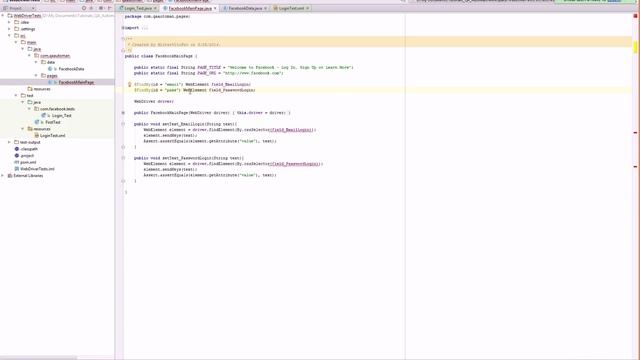Click the src folder icon
640x360 pixels.
(17, 36)
